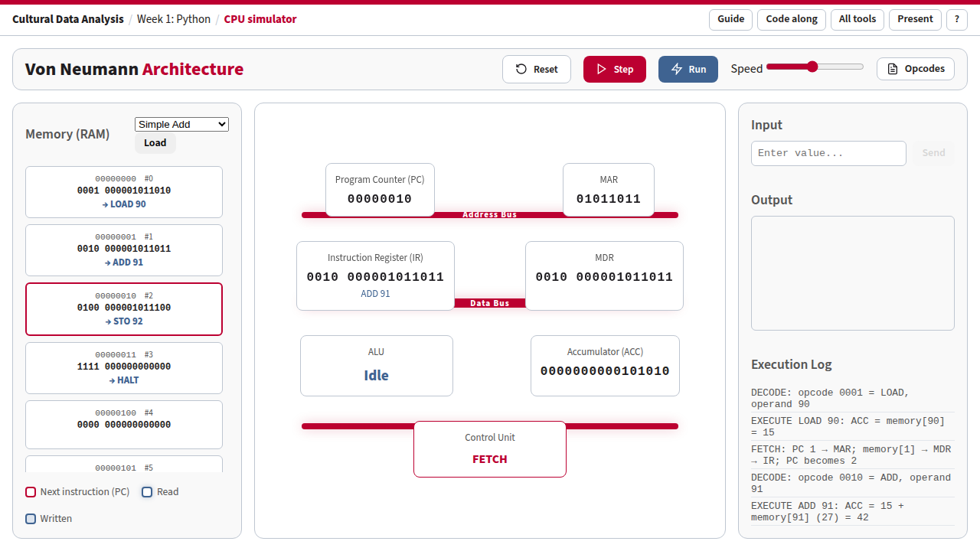This screenshot has height=551, width=980.
Task: Open All tools
Action: tap(857, 19)
